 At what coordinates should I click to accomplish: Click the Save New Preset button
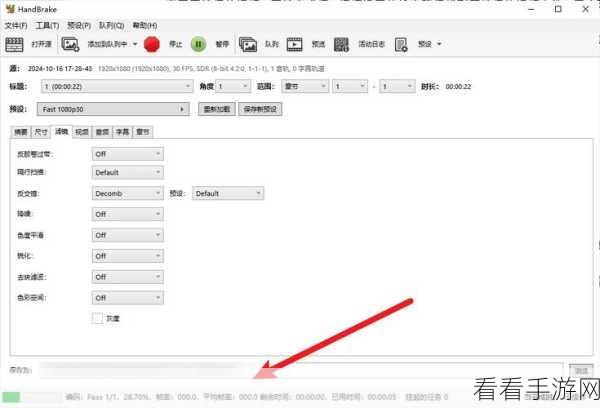260,109
